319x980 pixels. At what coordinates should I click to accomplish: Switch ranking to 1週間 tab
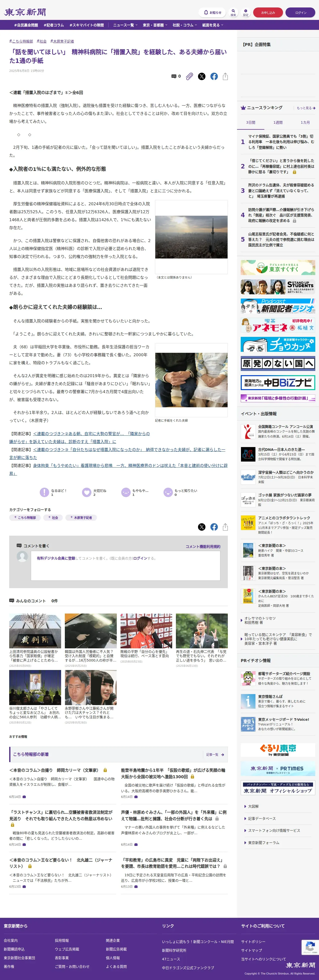coord(278,122)
